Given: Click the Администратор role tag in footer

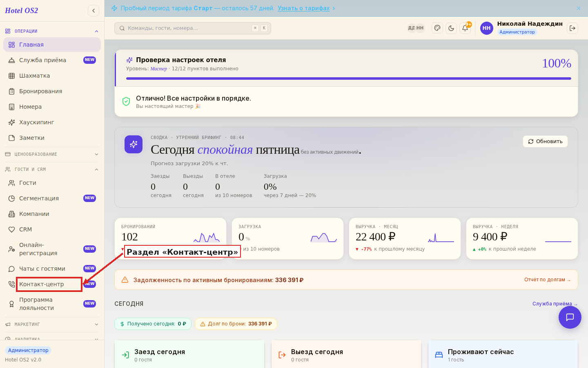Looking at the screenshot, I should (x=28, y=350).
